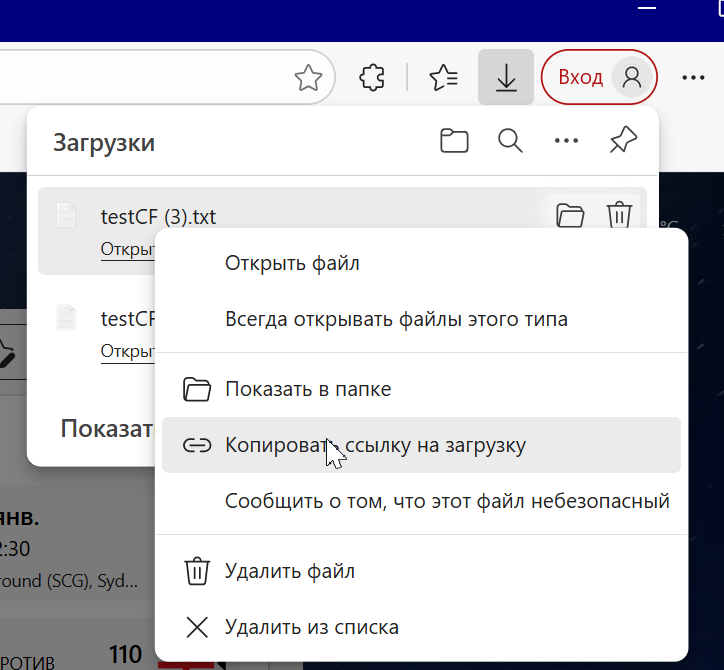Choose Открыть файл in context menu
The image size is (724, 670).
click(422, 263)
